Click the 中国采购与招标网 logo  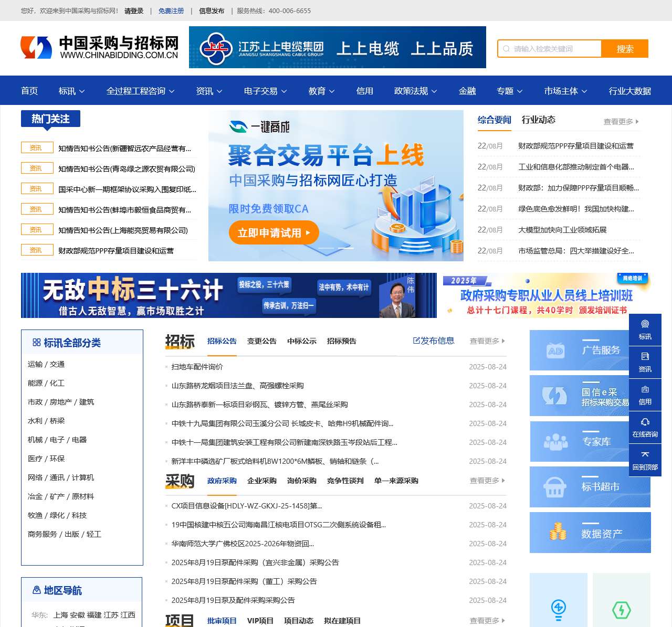(x=100, y=47)
